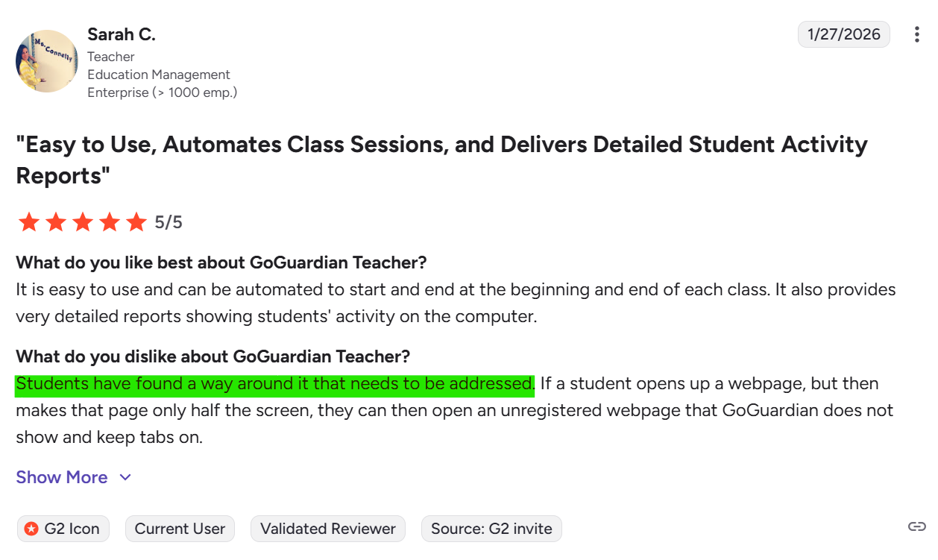Click the red G2 logo icon
Image resolution: width=938 pixels, height=560 pixels.
click(31, 529)
